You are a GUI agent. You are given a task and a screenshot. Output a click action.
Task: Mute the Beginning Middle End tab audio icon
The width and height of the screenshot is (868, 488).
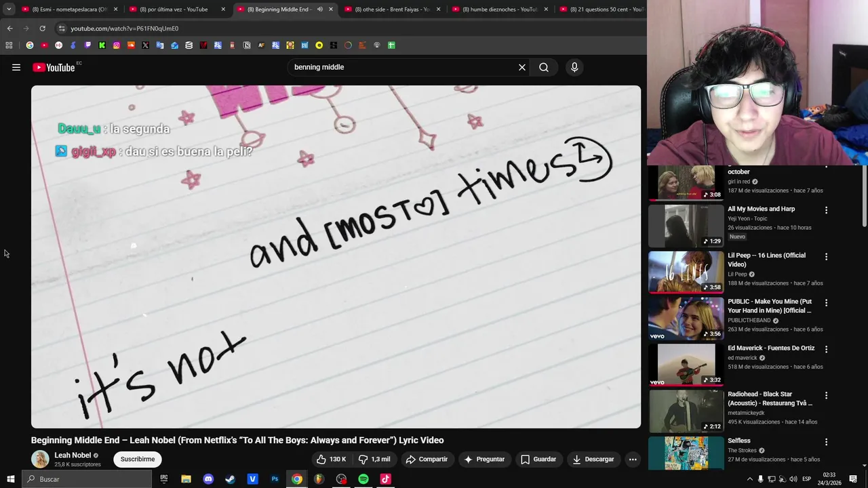coord(320,9)
